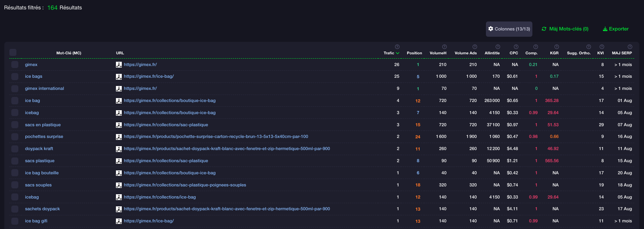Click the site favicon in the 'gimex' row
This screenshot has height=229, width=644.
click(119, 64)
